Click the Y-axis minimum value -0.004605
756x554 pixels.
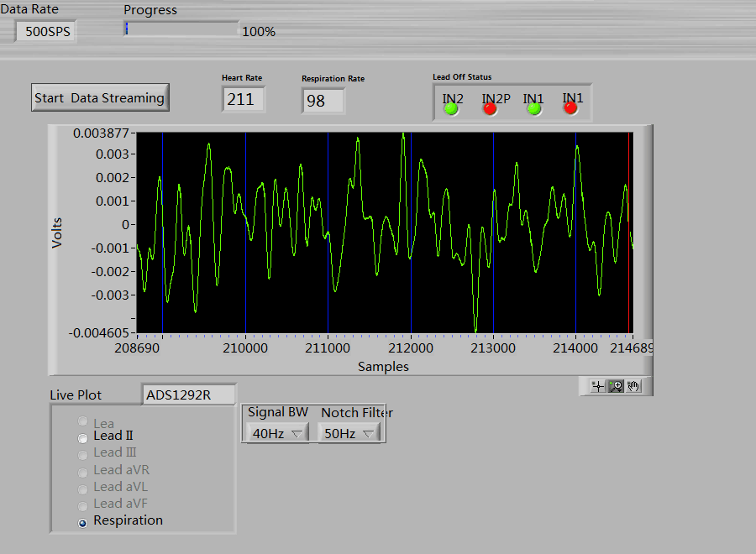pyautogui.click(x=99, y=333)
